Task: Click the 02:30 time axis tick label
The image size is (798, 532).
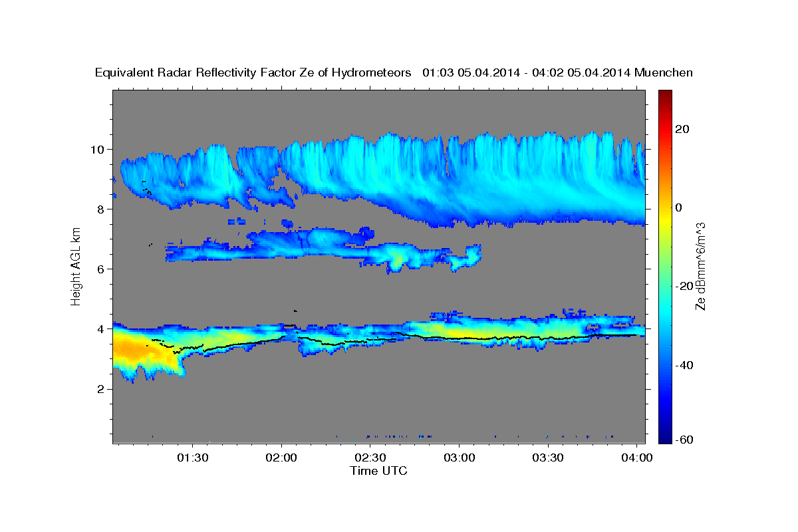Action: pos(370,458)
